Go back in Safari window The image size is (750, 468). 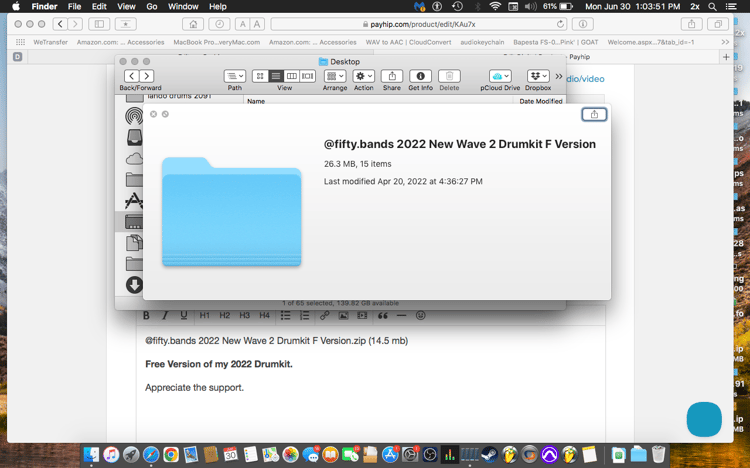tap(60, 24)
